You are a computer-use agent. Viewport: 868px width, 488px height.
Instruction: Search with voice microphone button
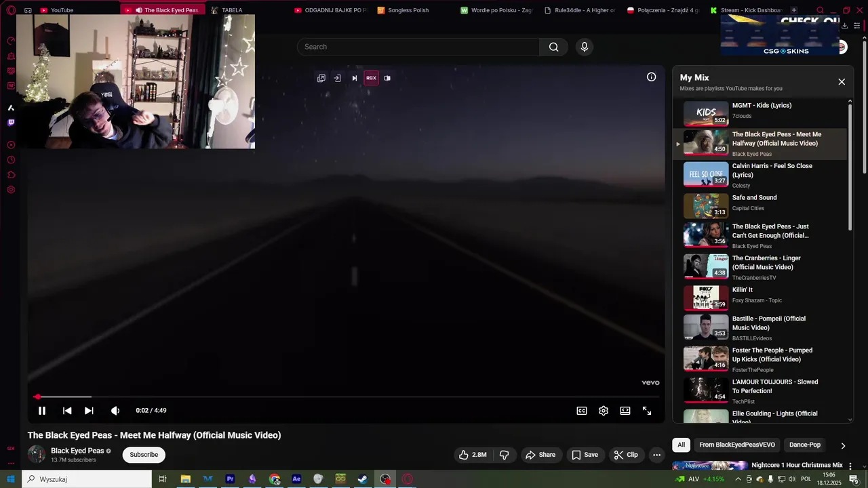coord(585,47)
